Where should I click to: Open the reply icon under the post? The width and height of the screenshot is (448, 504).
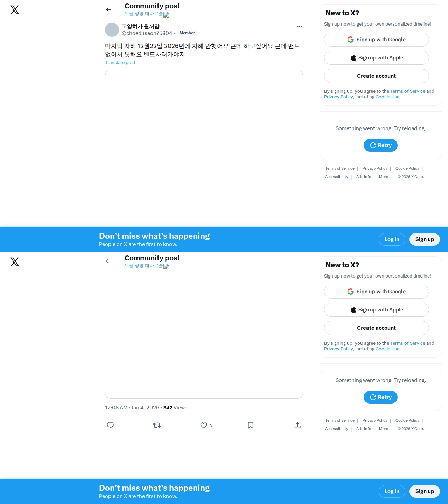point(110,425)
